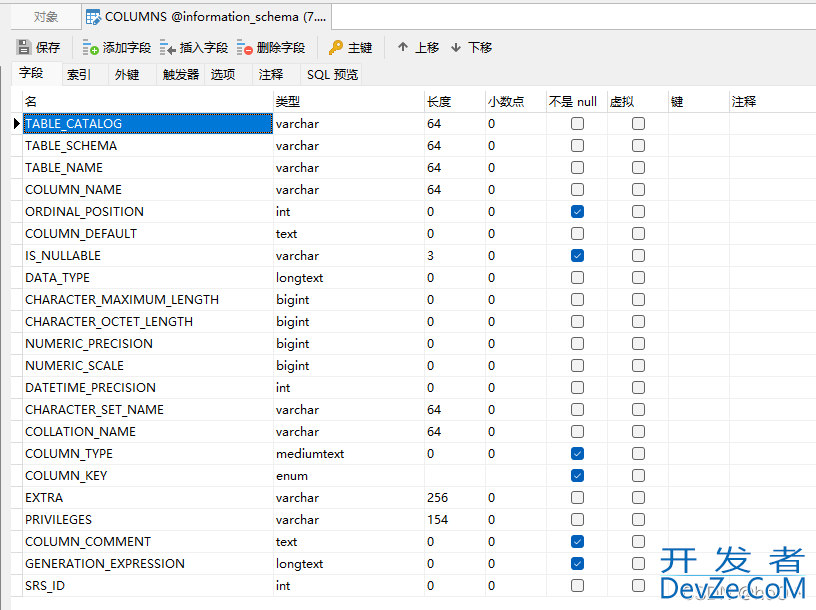
Task: Enable Virtual checkbox for EXTRA
Action: point(639,498)
